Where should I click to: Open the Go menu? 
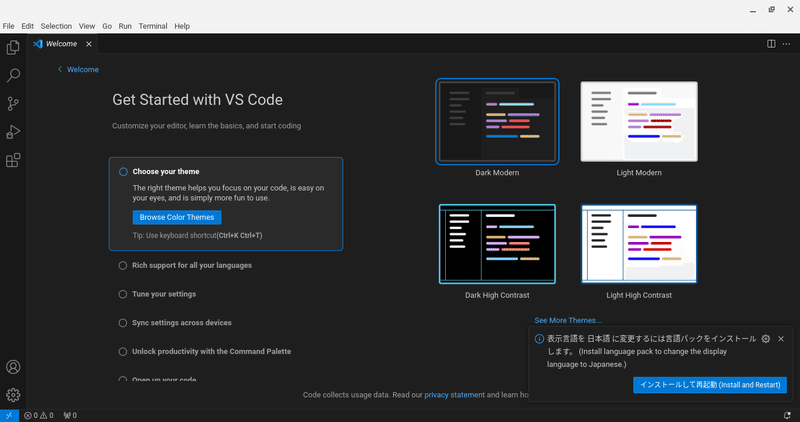(107, 26)
